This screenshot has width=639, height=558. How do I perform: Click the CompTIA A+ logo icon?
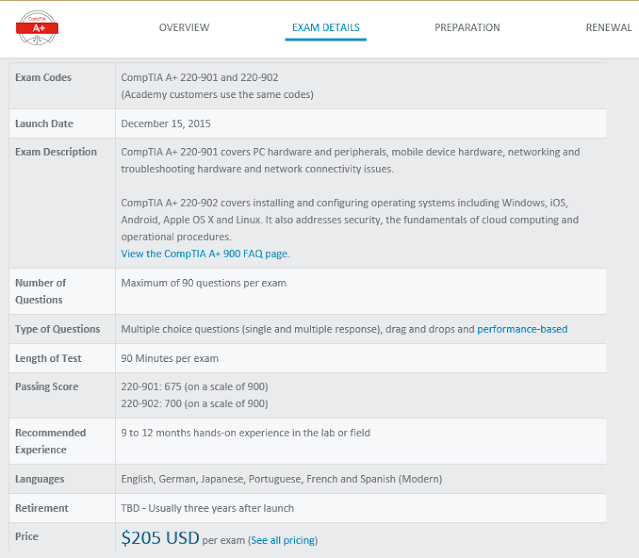coord(37,27)
